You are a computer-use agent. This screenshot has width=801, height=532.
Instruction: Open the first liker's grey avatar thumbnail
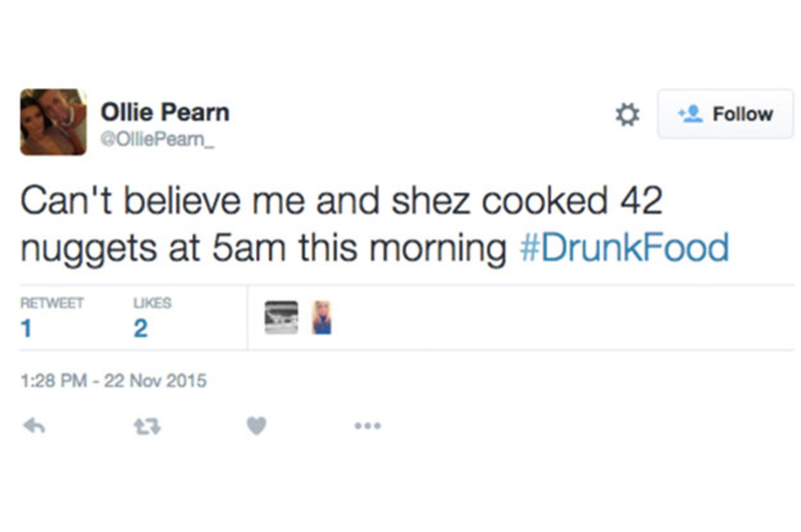tap(281, 317)
